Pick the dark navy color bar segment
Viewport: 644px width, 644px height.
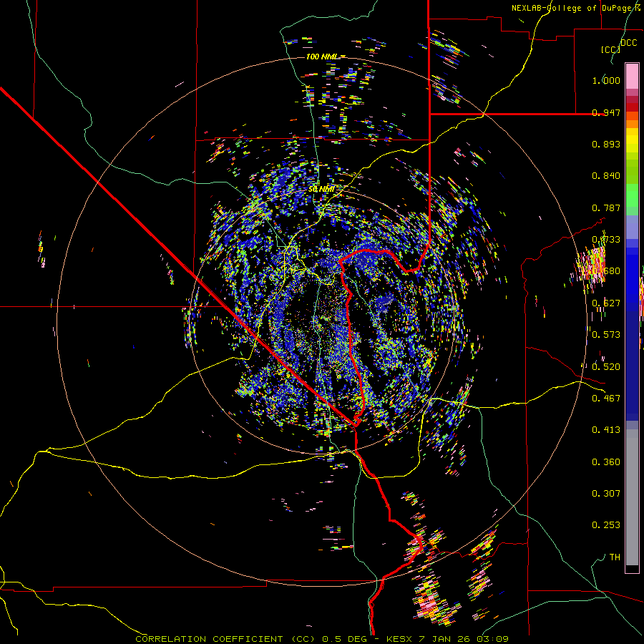coord(632,361)
